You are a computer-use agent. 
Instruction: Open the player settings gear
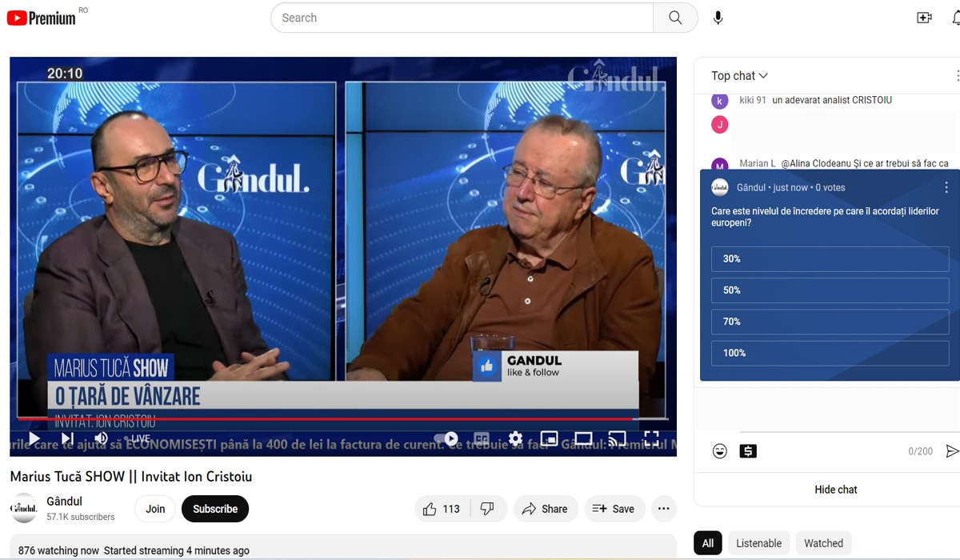coord(515,438)
